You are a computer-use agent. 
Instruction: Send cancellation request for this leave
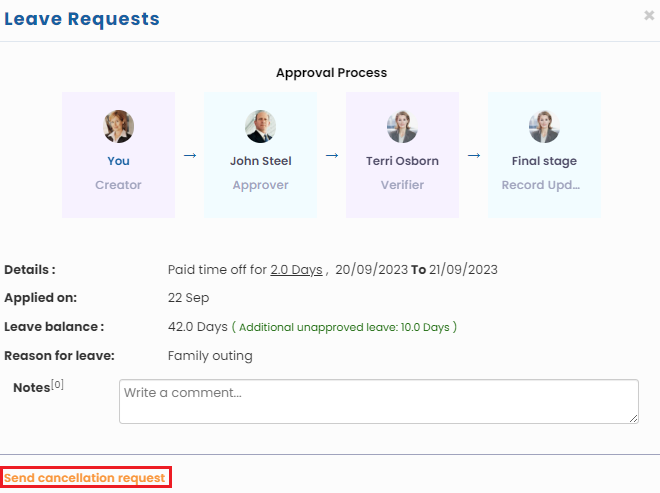pos(85,478)
